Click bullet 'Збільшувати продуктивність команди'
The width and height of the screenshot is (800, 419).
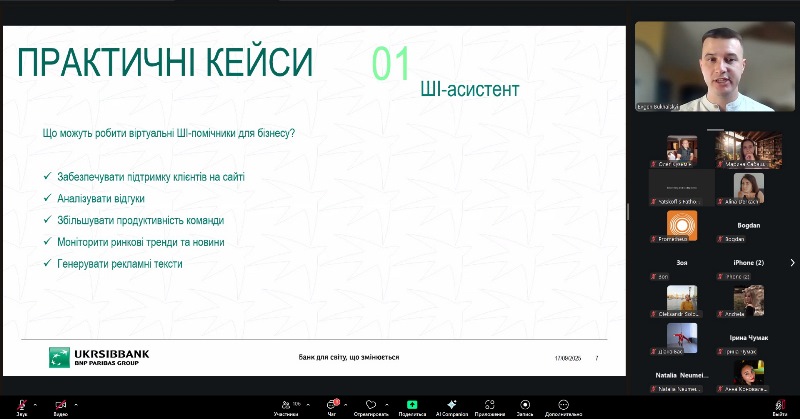(140, 220)
